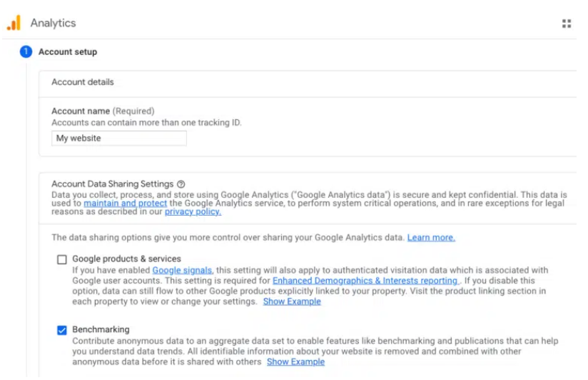Click Show Example under Benchmarking
The width and height of the screenshot is (588, 380).
(296, 362)
